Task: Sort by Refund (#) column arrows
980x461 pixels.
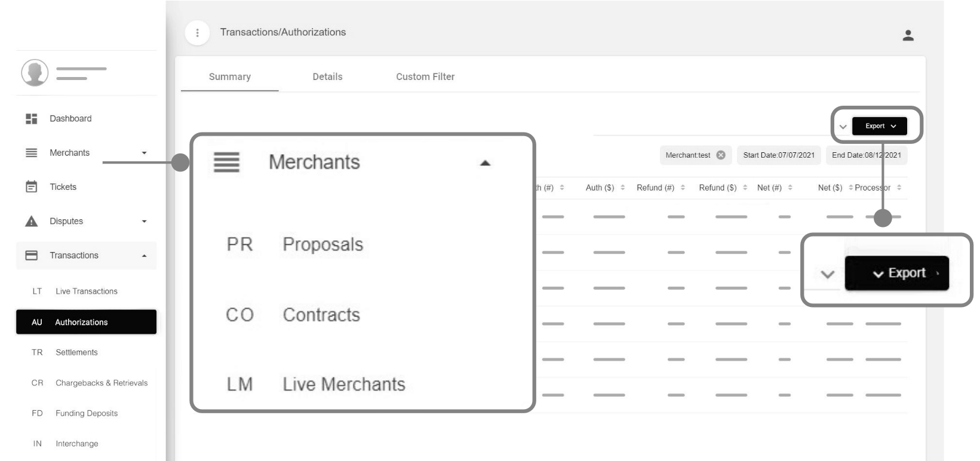Action: pos(683,188)
